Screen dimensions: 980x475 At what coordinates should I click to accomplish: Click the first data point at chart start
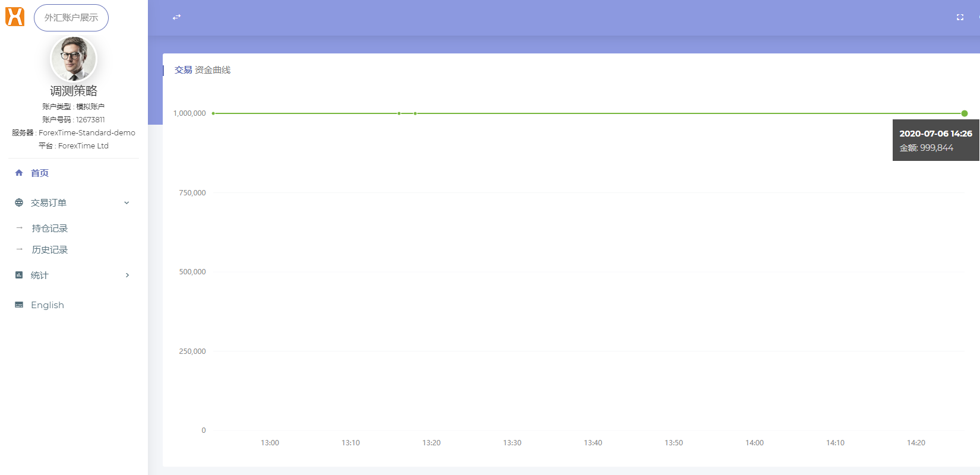click(x=213, y=113)
